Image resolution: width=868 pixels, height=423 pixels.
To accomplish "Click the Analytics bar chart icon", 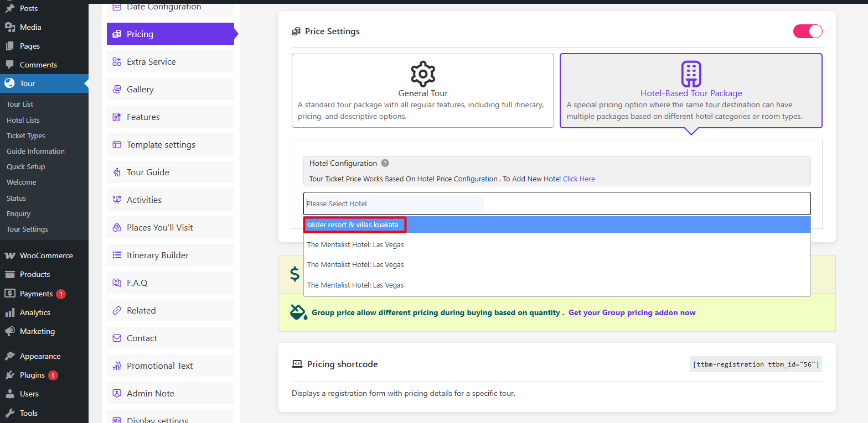I will click(x=10, y=312).
